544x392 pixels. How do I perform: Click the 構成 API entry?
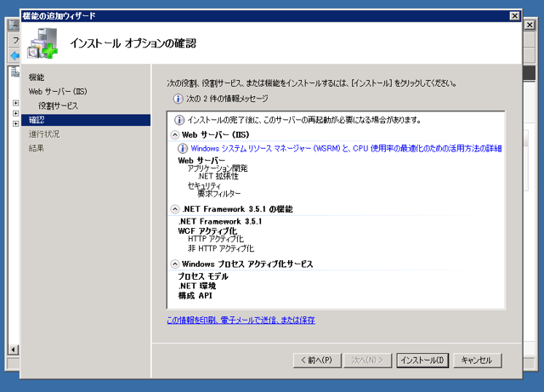pyautogui.click(x=195, y=296)
